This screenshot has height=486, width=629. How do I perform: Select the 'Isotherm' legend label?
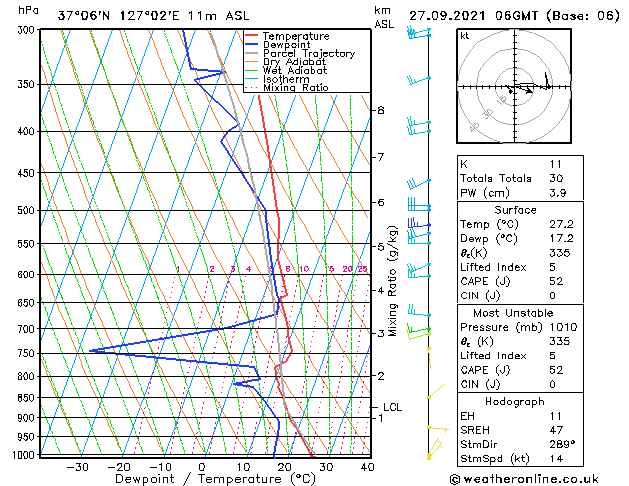coord(286,79)
